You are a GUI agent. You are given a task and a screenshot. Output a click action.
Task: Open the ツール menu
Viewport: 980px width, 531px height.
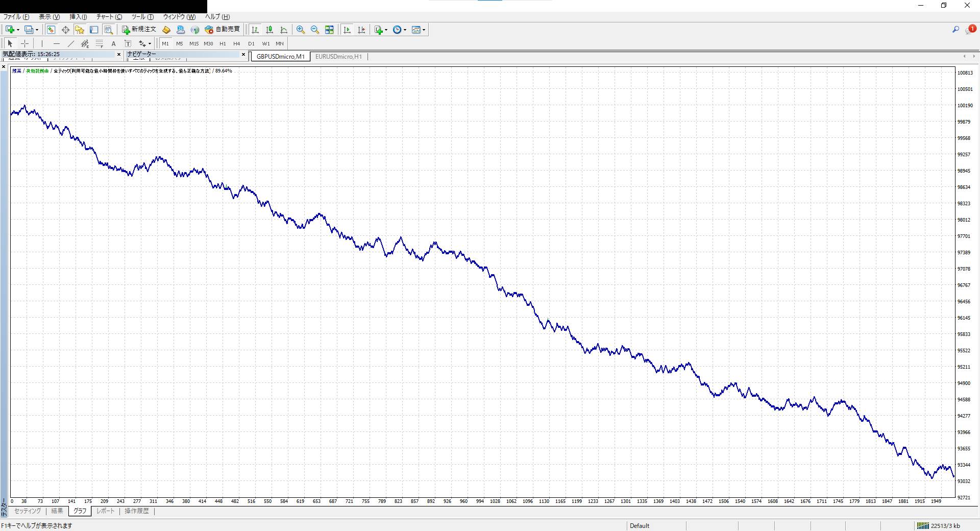142,17
